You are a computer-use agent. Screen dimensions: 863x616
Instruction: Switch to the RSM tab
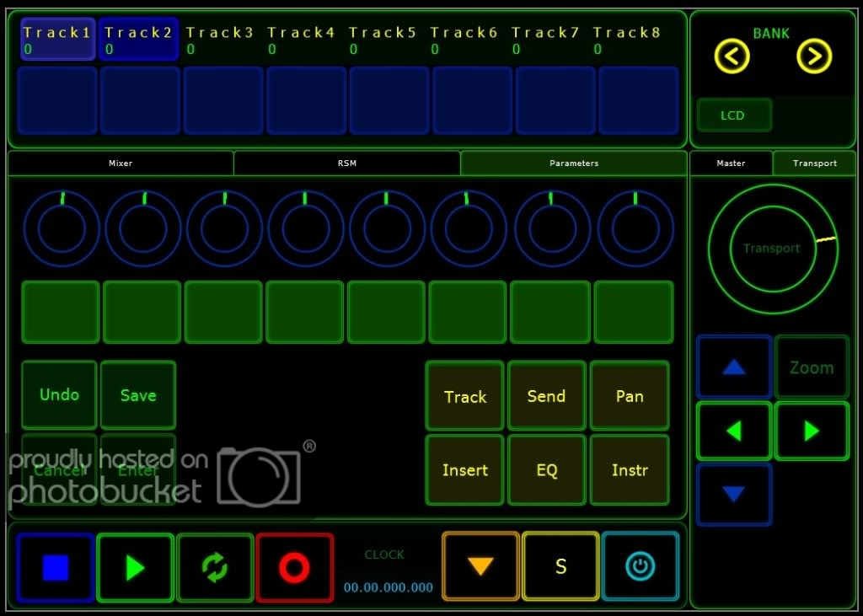coord(347,163)
